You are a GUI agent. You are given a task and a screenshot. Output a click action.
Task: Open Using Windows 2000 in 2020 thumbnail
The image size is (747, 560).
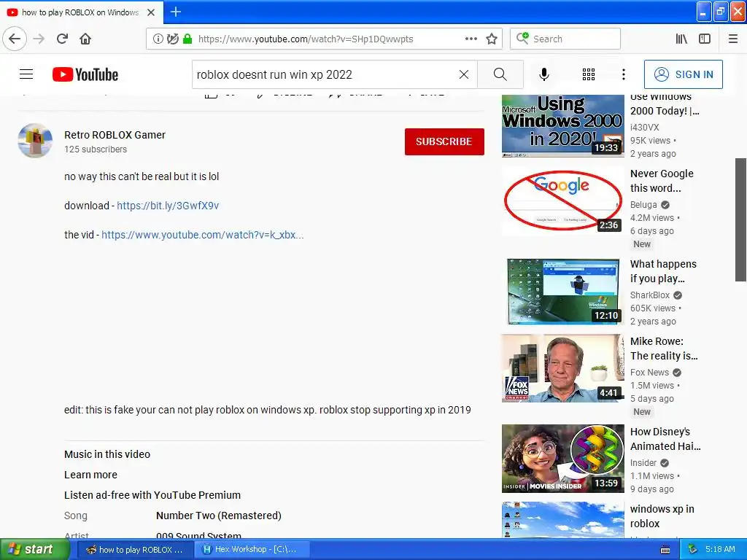point(562,125)
